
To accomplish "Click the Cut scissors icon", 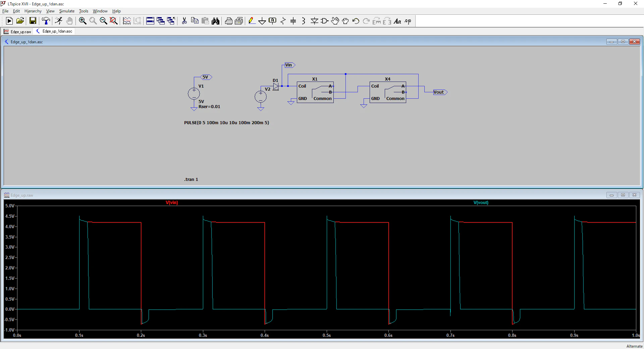I will click(184, 21).
